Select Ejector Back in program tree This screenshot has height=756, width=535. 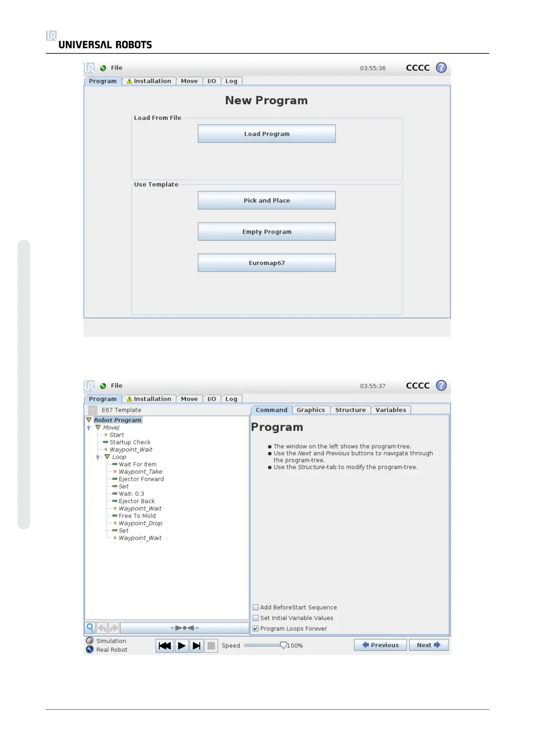(137, 501)
